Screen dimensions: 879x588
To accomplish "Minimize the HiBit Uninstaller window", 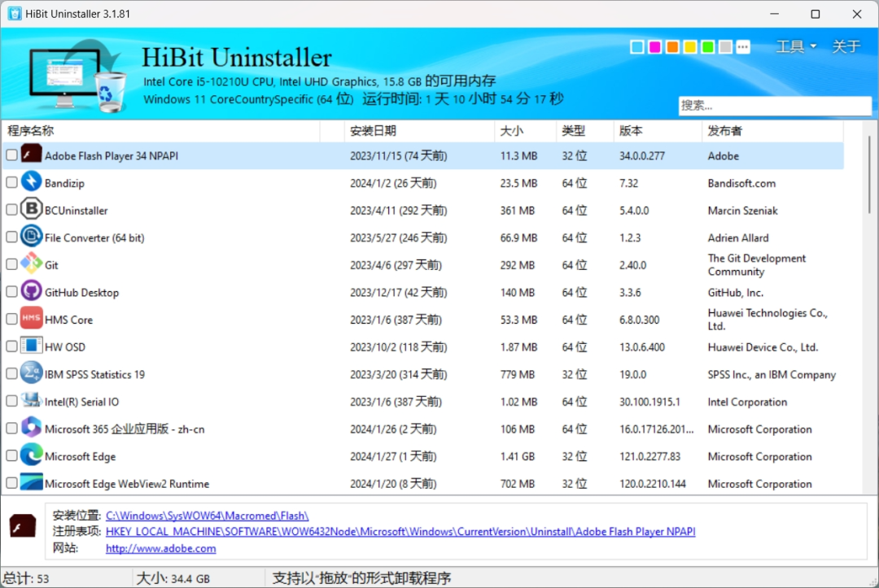I will 774,14.
